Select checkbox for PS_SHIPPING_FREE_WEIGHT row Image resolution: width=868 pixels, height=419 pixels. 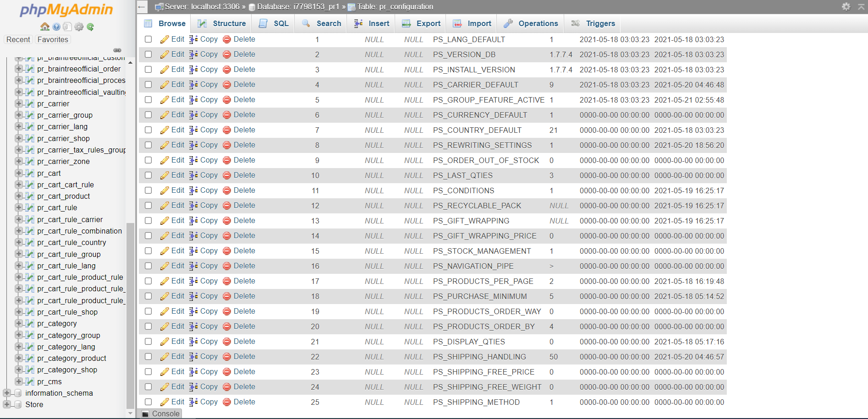point(148,387)
